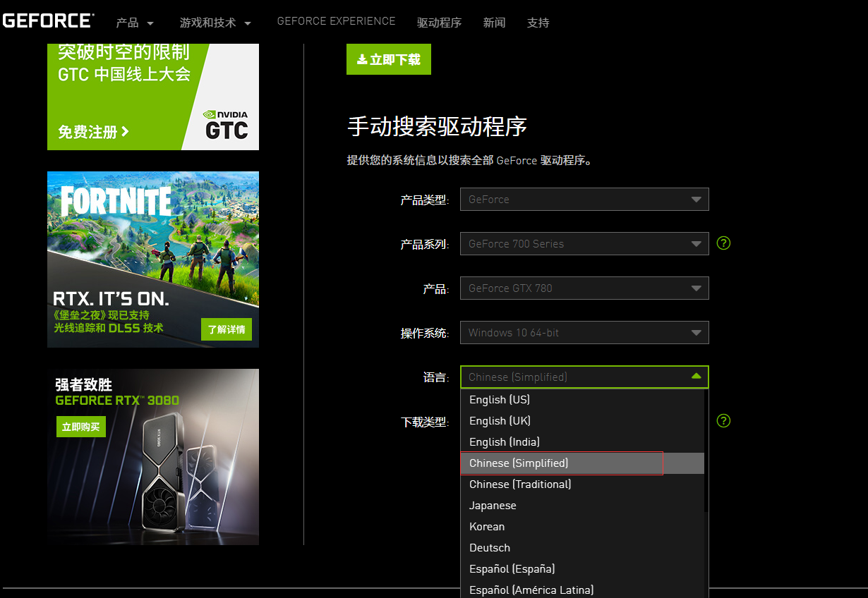Click the 操作系统 field label

tap(425, 333)
